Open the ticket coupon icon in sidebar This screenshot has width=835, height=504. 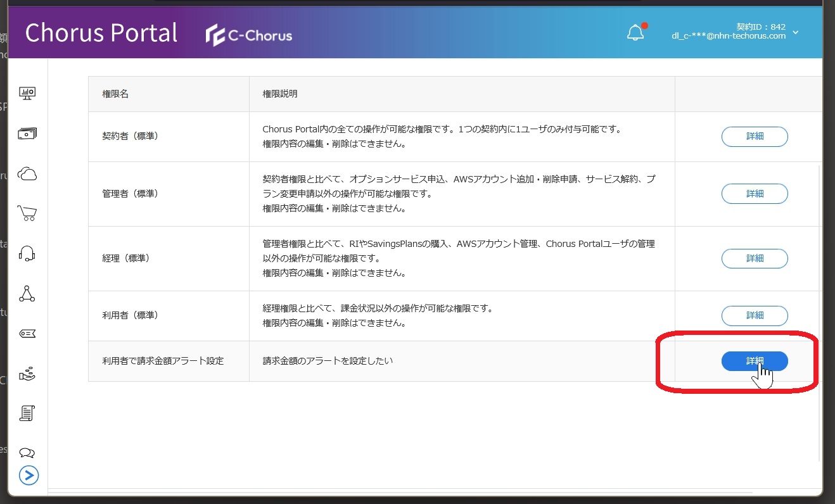point(27,334)
